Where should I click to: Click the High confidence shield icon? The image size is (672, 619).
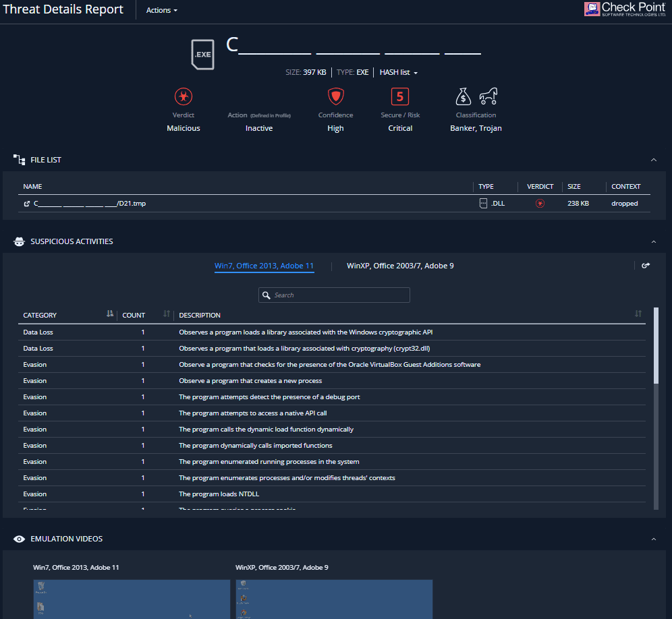[x=335, y=96]
